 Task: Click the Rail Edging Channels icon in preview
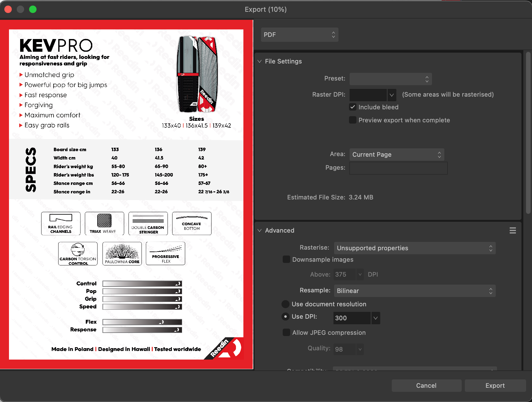[x=61, y=223]
